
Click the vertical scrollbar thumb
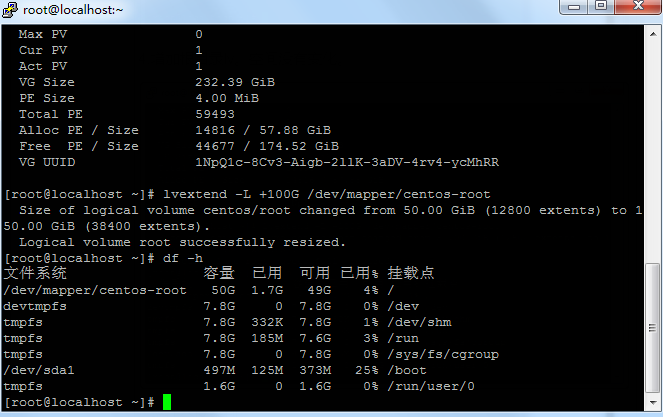coord(653,328)
